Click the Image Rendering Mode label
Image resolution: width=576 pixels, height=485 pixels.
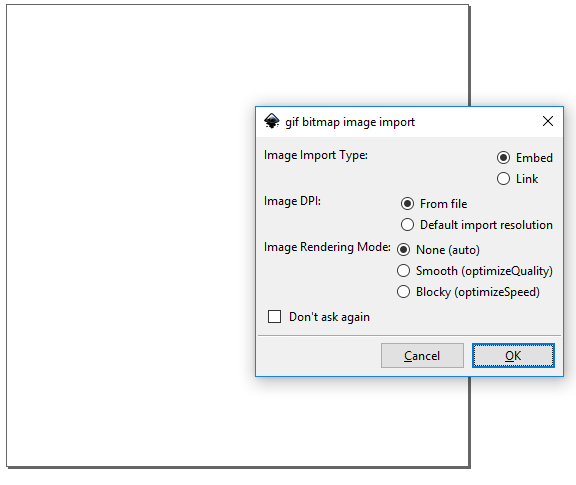(327, 247)
